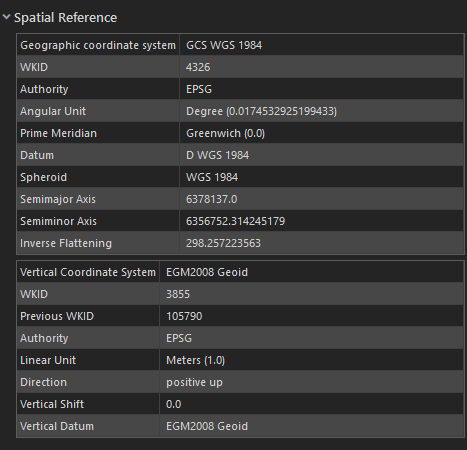Select the vertical WKID value 3855
Viewport: 467px width, 450px height.
click(x=178, y=294)
